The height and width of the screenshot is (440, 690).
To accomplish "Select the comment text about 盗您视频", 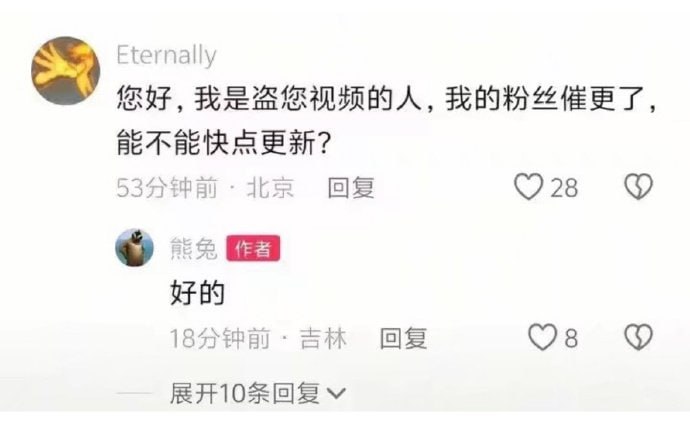I will (x=387, y=121).
